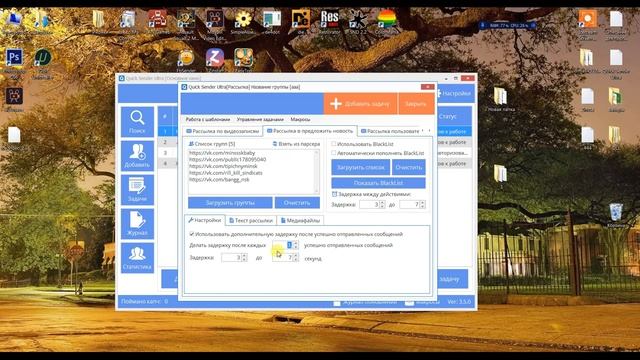Open the Текст рассылки sub-tab

(251, 220)
